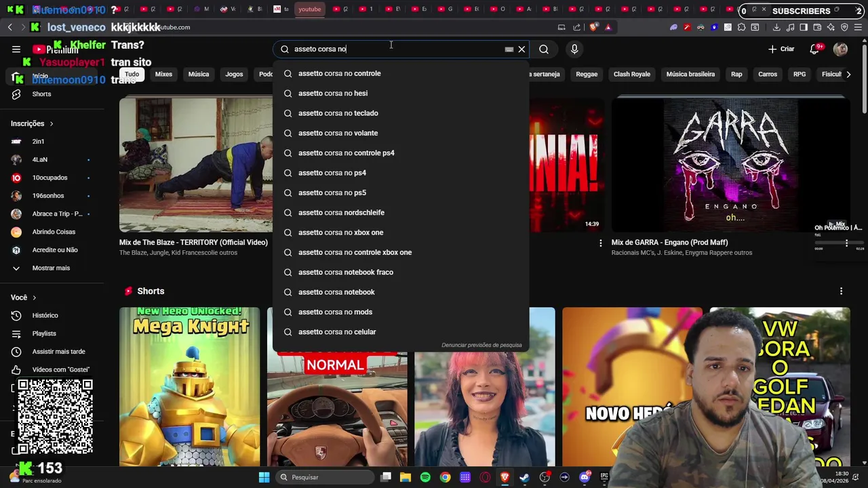Image resolution: width=868 pixels, height=488 pixels.
Task: Open notifications bell
Action: click(815, 49)
